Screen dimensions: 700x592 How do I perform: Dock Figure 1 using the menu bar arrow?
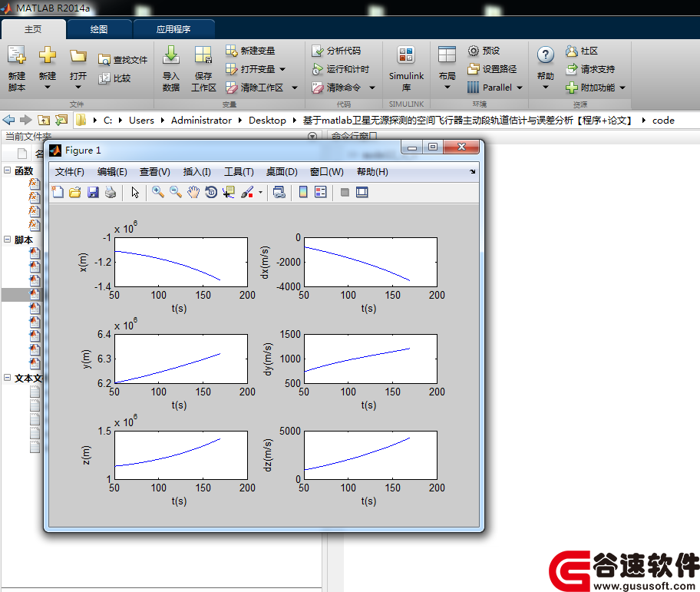(472, 171)
